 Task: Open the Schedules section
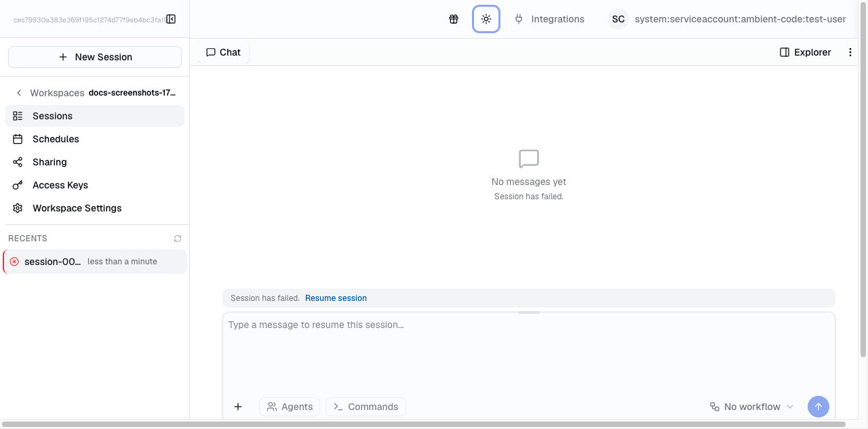pos(56,138)
